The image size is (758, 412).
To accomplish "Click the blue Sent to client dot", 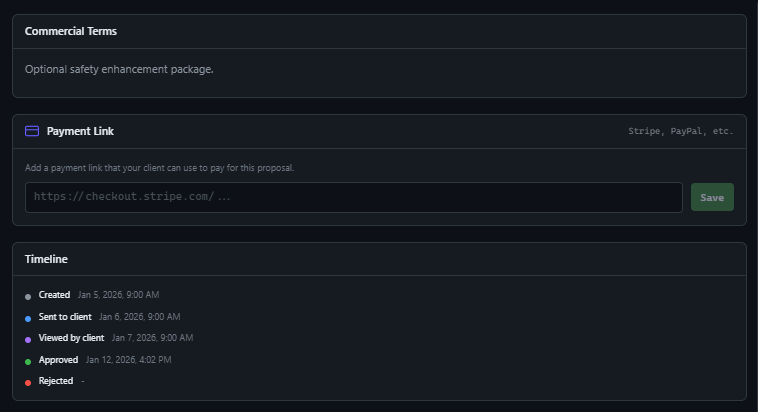I will pos(28,318).
